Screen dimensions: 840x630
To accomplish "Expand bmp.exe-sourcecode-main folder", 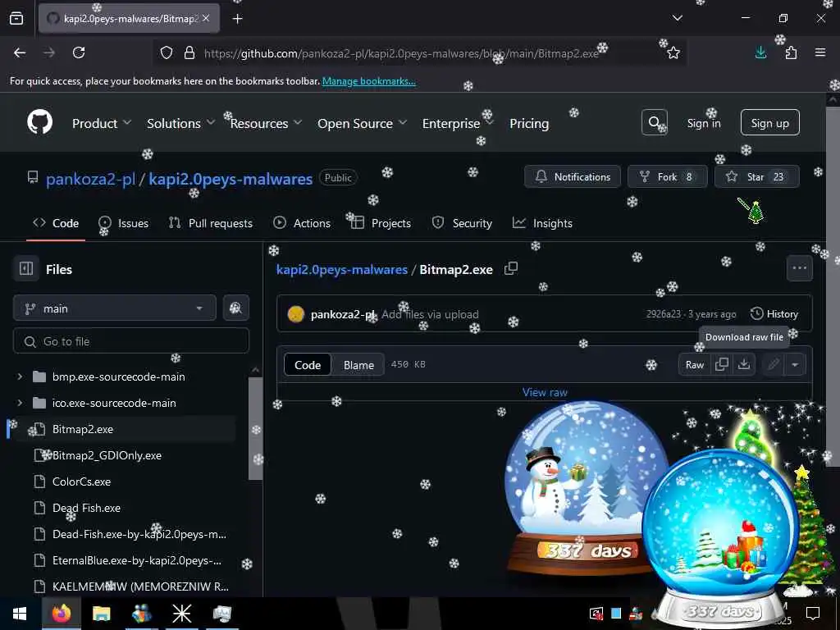I will pos(20,377).
